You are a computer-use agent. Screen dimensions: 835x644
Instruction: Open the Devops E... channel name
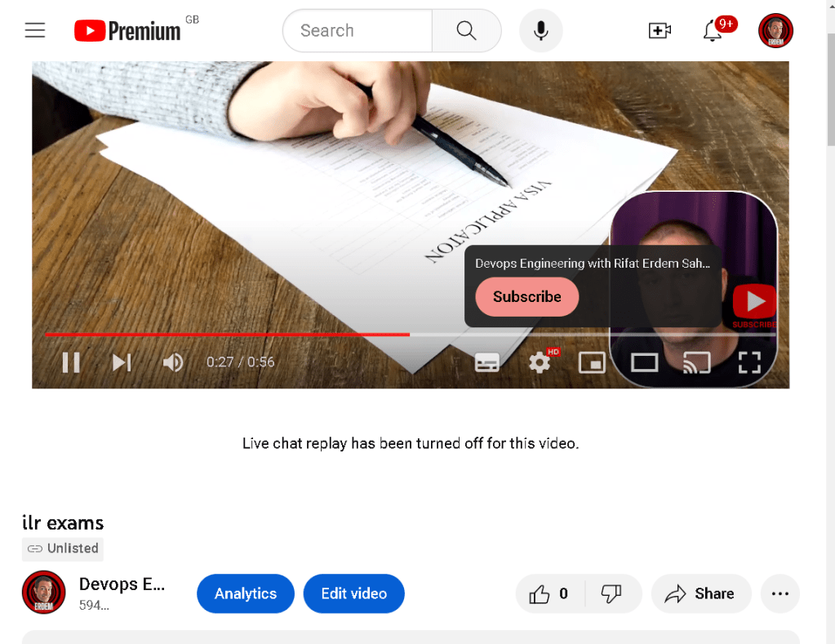tap(122, 584)
